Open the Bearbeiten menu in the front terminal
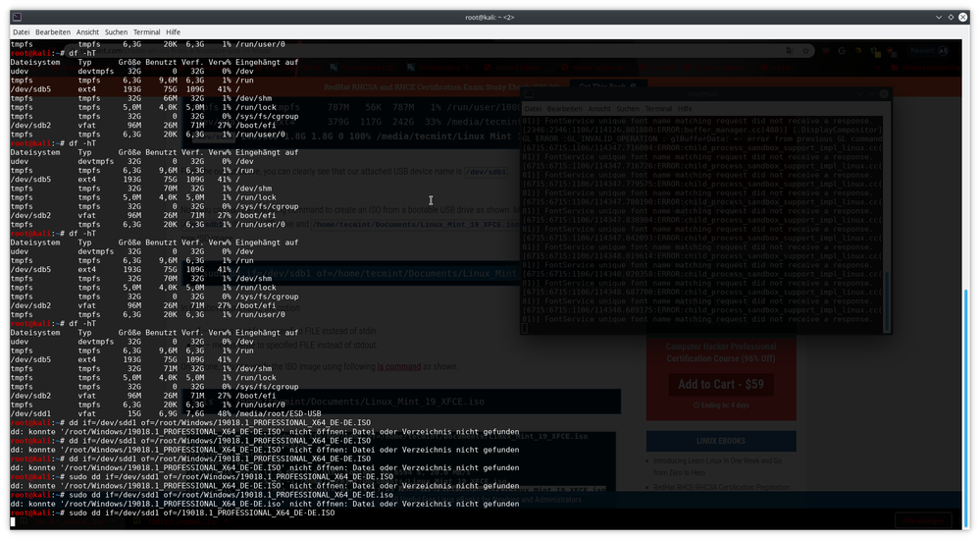This screenshot has height=540, width=980. tap(53, 32)
